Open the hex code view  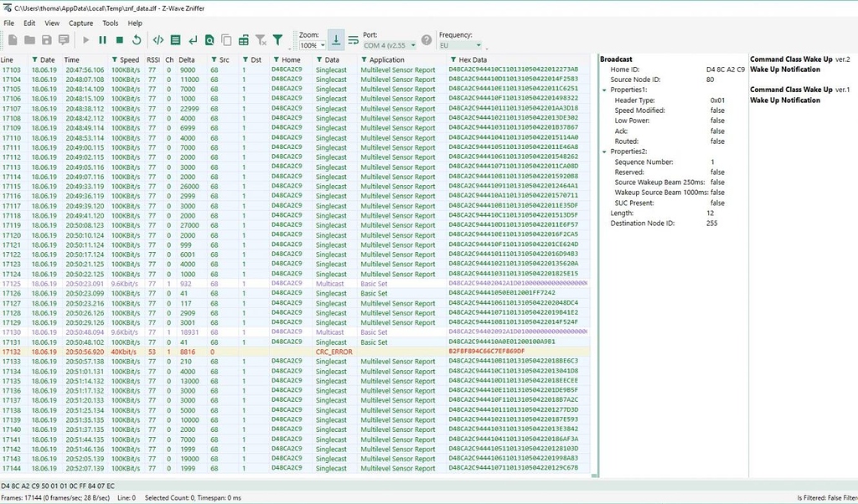coord(158,39)
